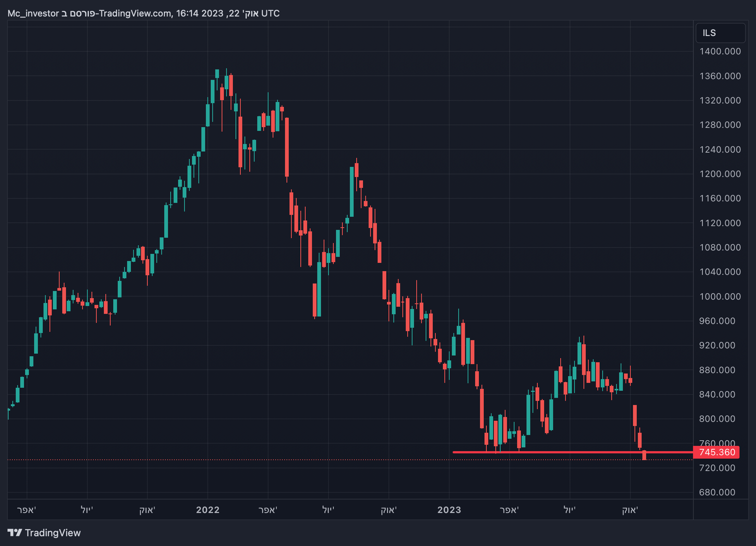The height and width of the screenshot is (546, 756).
Task: Click the TradingView wordmark link
Action: point(52,533)
